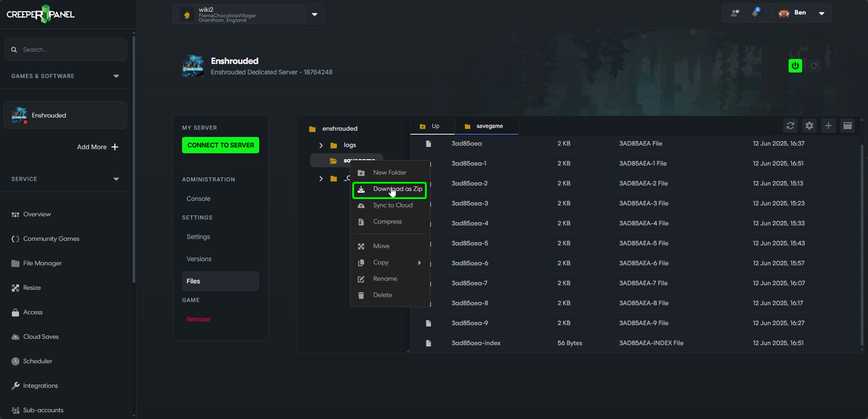Open file manager settings gear
The height and width of the screenshot is (419, 868).
[809, 126]
